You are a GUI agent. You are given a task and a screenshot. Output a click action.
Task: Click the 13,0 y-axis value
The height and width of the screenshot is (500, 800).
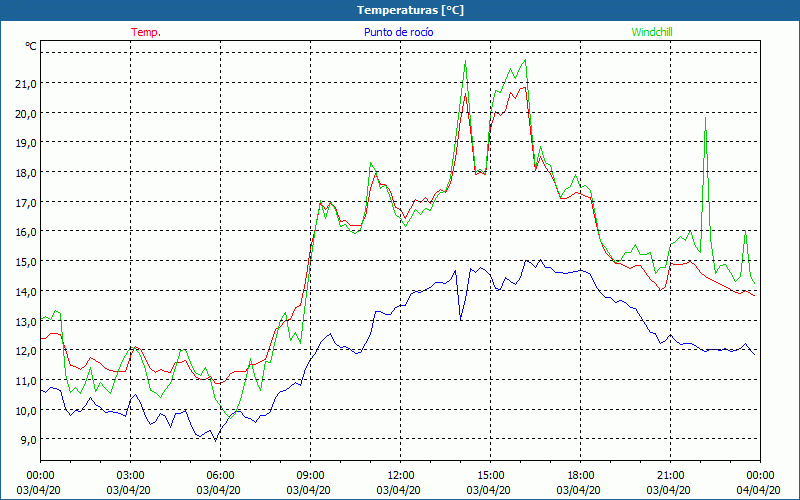[26, 321]
